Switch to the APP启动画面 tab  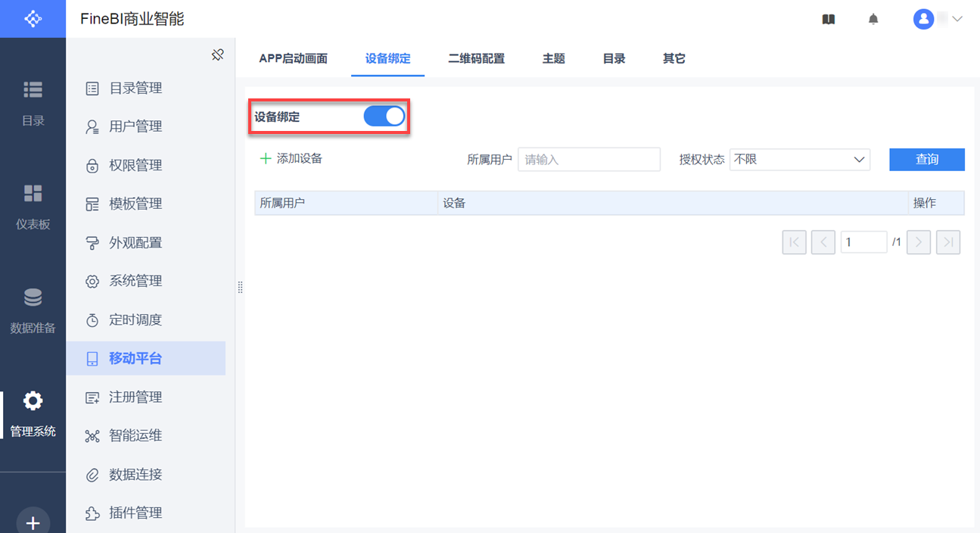tap(293, 58)
